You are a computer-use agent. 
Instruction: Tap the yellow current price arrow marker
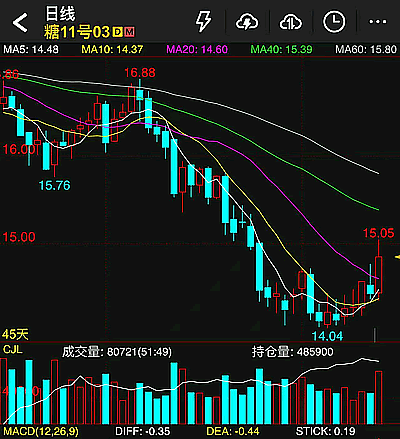[x=397, y=257]
